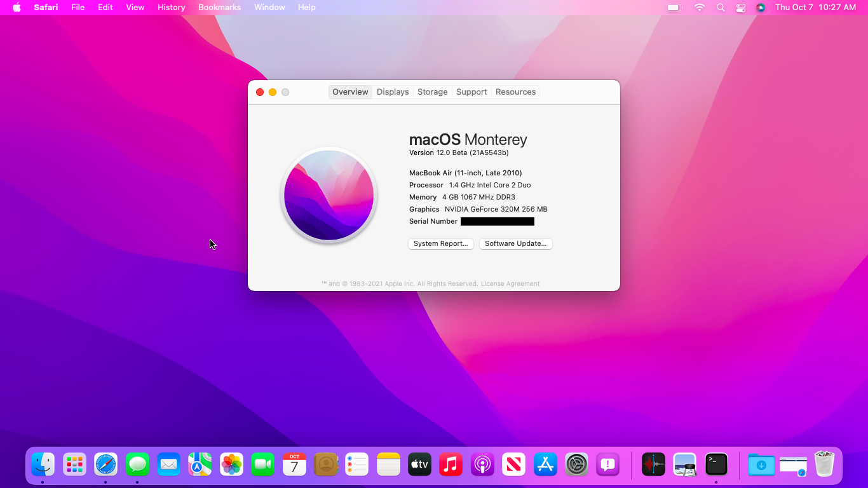Open Launchpad in the Dock
Screen dimensions: 868x488
74,464
